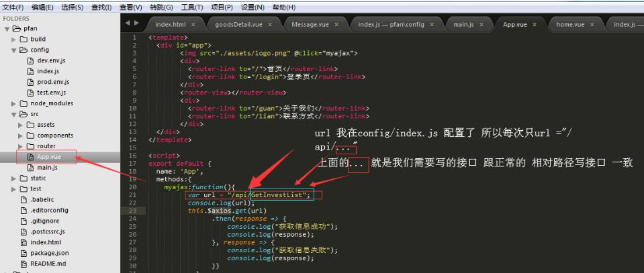Click the README.md file icon
This screenshot has height=273, width=644.
point(24,264)
